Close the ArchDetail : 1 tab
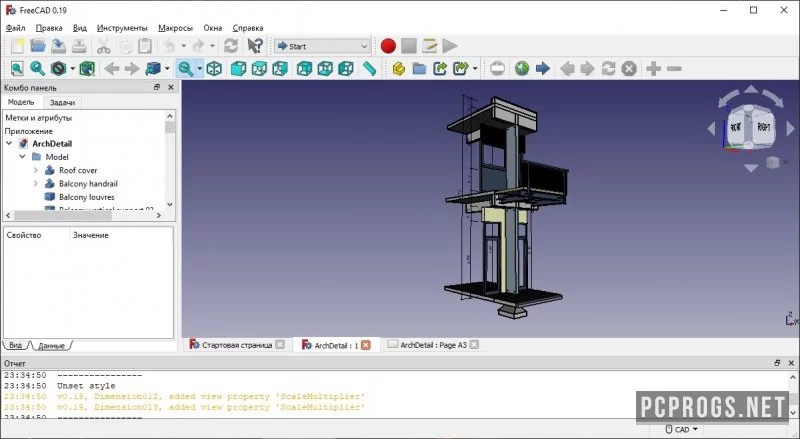Image resolution: width=800 pixels, height=439 pixels. (366, 345)
